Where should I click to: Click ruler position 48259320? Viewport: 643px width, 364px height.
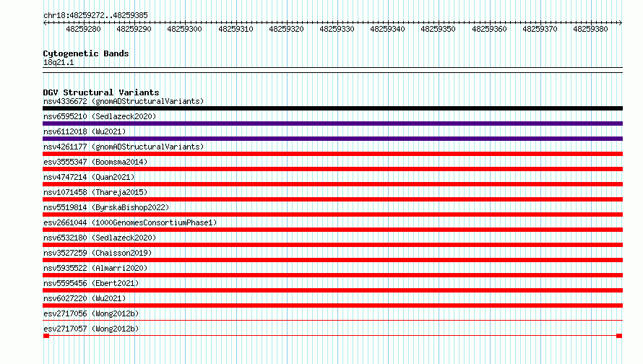pos(286,29)
